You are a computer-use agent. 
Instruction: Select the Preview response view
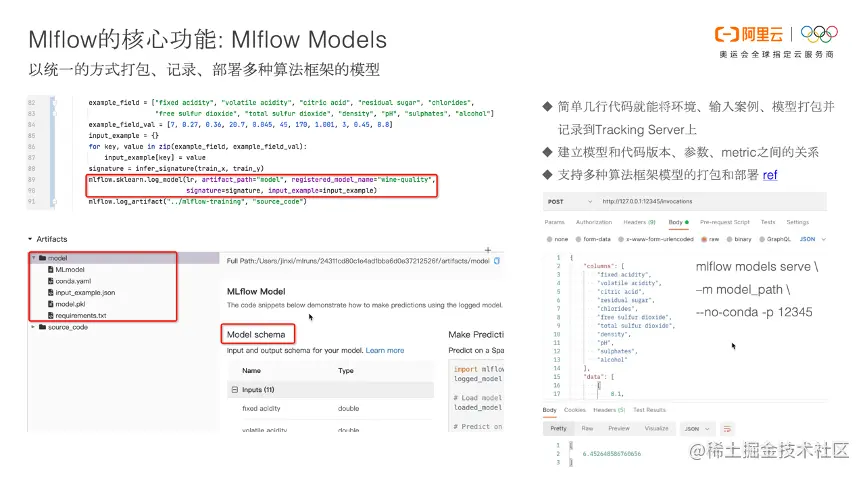[619, 428]
